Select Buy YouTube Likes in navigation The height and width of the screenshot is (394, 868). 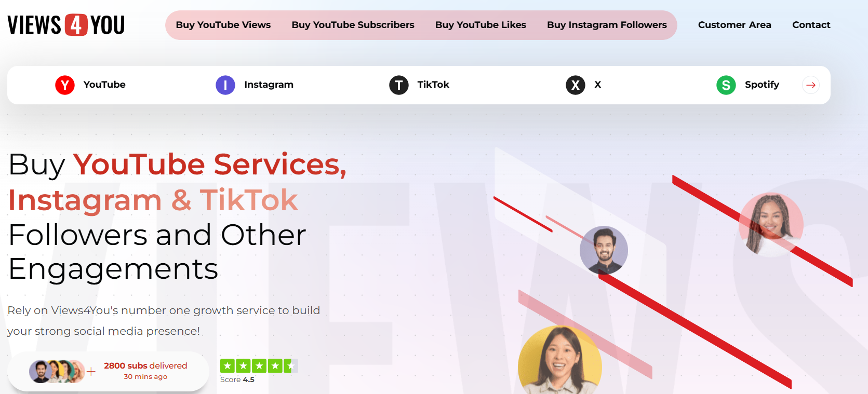click(480, 25)
